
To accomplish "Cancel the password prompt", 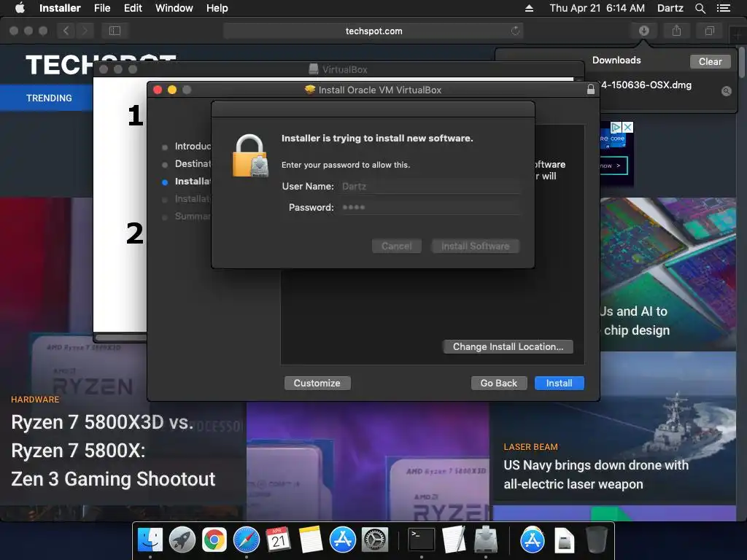I will 396,246.
